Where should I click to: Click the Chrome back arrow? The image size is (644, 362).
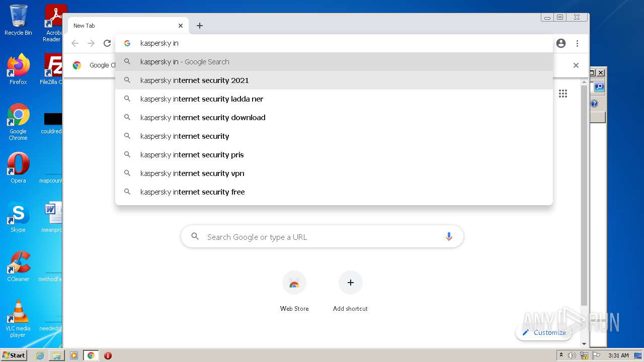[x=75, y=43]
